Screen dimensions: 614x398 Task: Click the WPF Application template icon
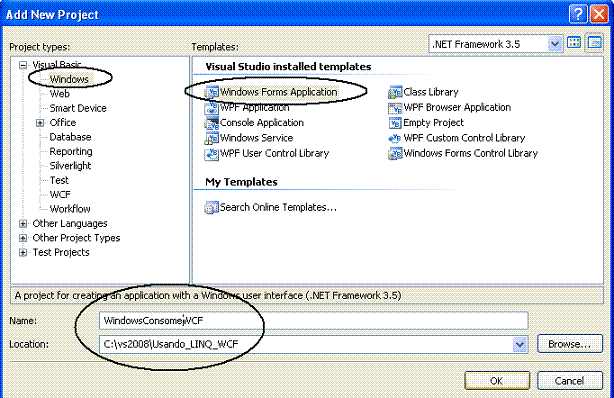point(211,107)
